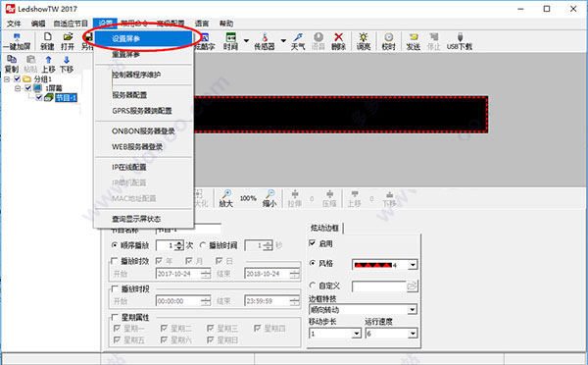The image size is (588, 365).
Task: Open the 运行速度 dropdown
Action: [x=413, y=333]
